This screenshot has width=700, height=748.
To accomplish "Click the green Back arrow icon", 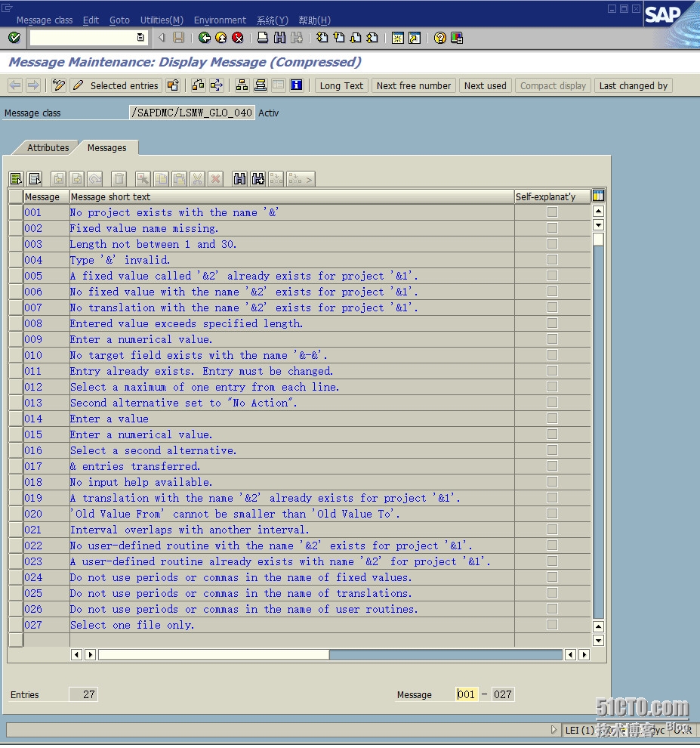I will [205, 37].
